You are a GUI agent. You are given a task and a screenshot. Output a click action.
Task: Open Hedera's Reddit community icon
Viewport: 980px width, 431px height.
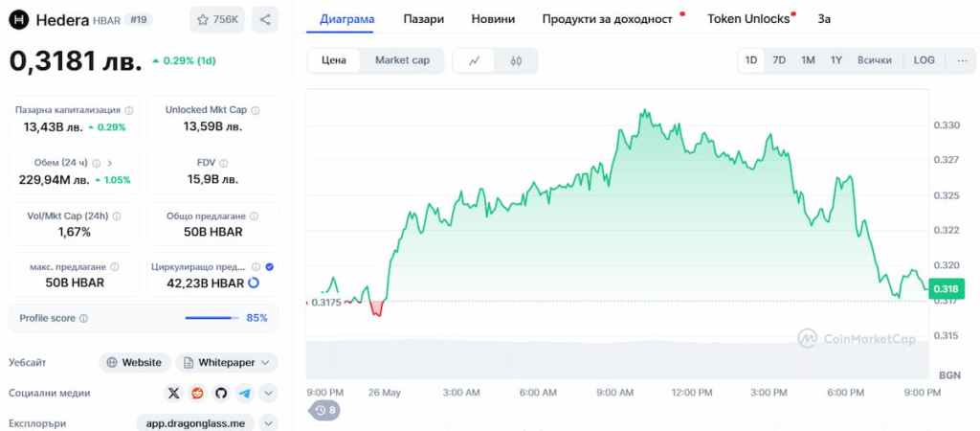click(x=197, y=393)
